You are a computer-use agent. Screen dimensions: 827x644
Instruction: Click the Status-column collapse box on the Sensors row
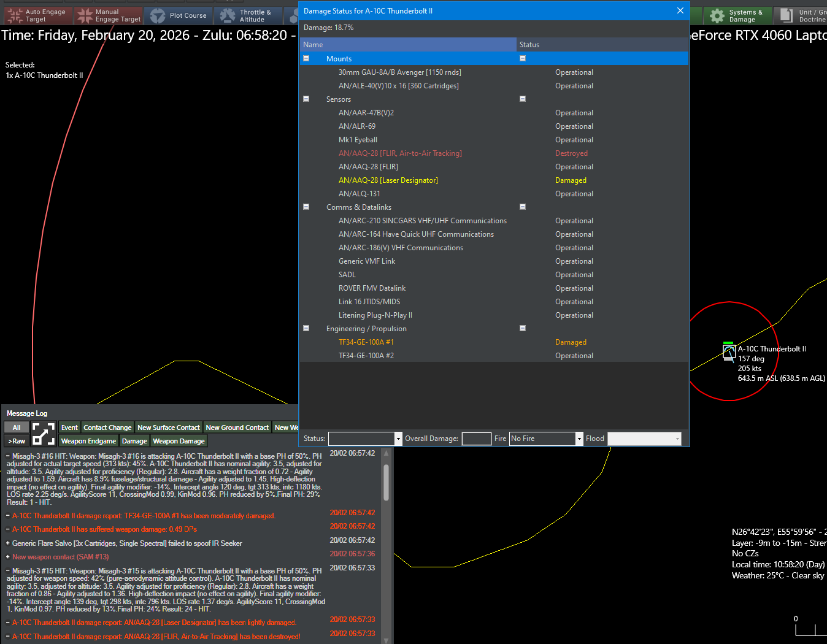point(523,99)
